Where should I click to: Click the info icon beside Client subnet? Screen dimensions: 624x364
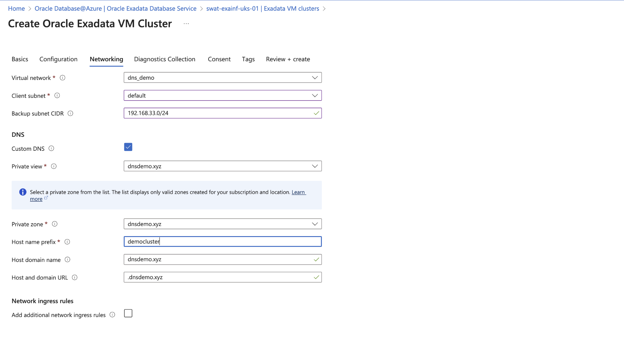click(x=57, y=95)
